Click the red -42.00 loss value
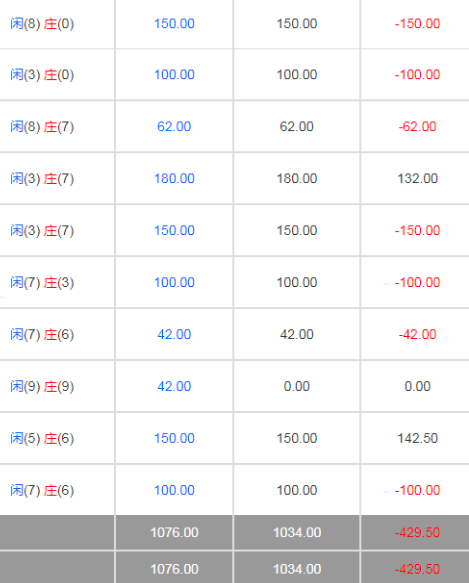This screenshot has height=583, width=469. click(417, 335)
